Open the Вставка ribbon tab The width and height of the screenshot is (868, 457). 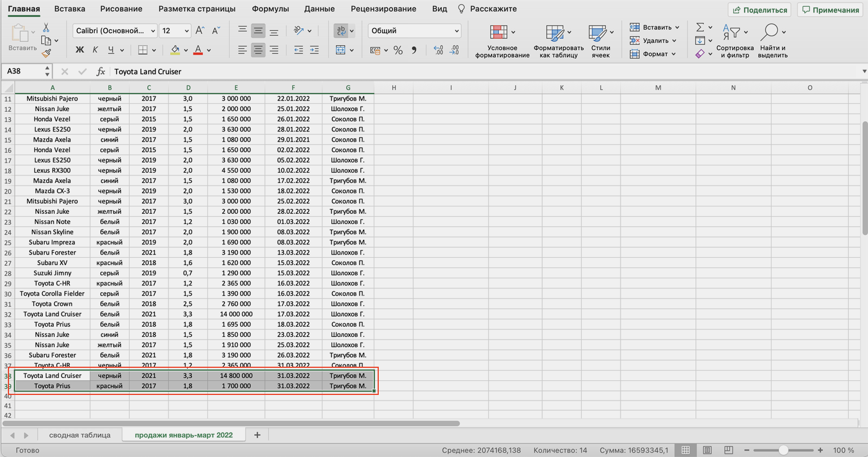70,9
